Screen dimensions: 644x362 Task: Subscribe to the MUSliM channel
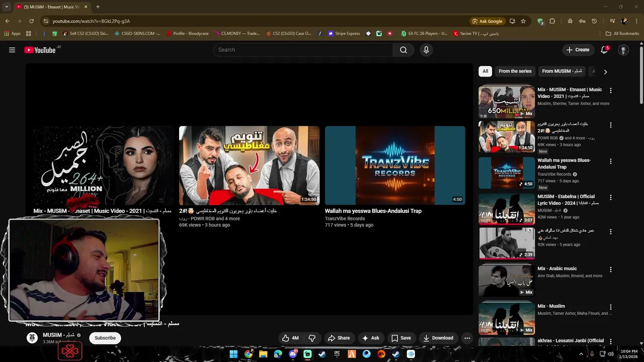[x=105, y=338]
